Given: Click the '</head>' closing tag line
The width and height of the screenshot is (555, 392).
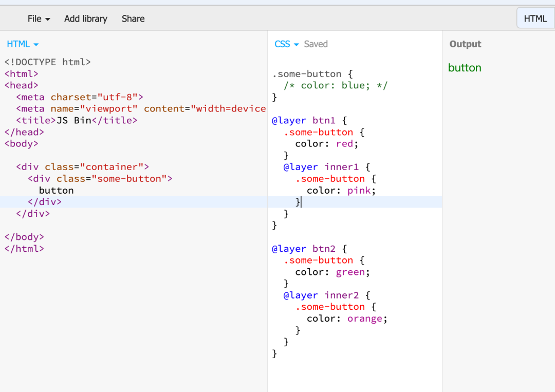Looking at the screenshot, I should [x=24, y=132].
